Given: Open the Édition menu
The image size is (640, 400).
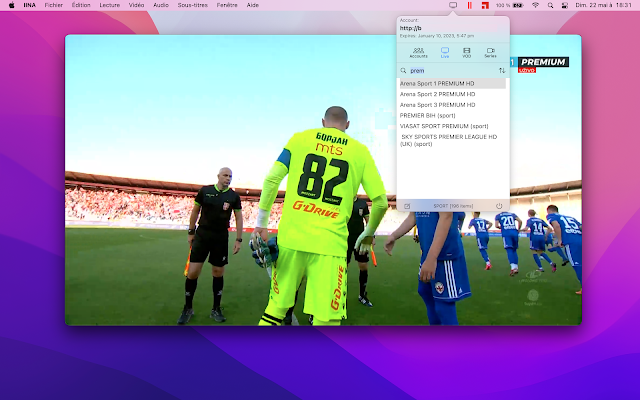Looking at the screenshot, I should (81, 5).
